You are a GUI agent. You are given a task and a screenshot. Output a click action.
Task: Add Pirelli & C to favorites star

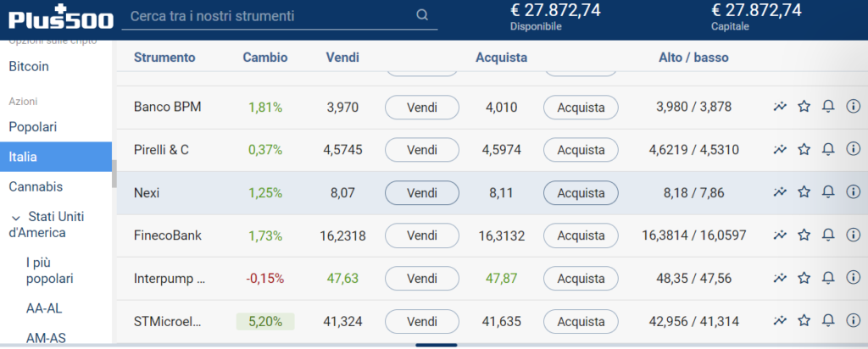click(x=804, y=149)
